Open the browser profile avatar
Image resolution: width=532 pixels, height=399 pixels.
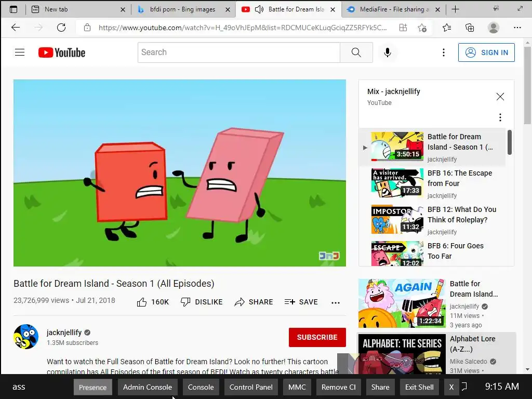494,28
